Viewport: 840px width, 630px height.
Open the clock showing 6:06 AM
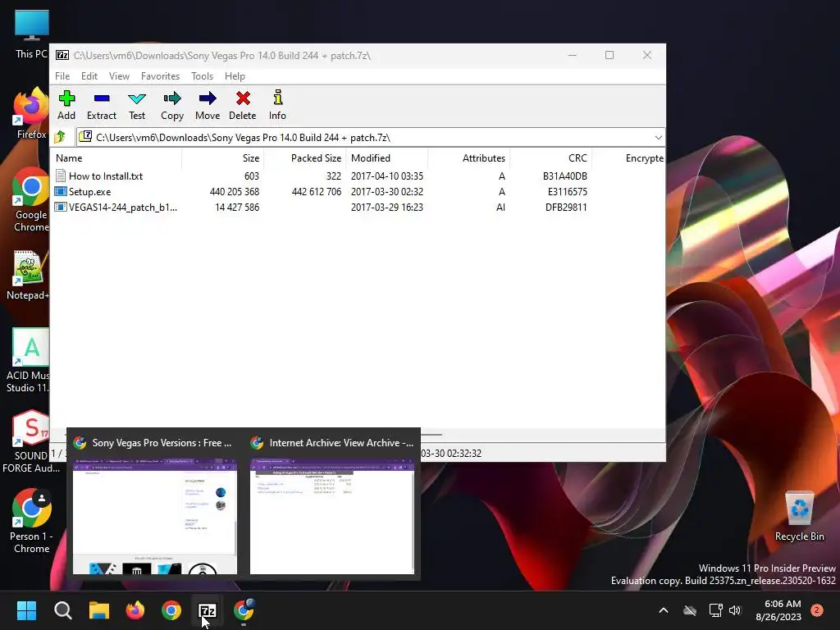(778, 610)
